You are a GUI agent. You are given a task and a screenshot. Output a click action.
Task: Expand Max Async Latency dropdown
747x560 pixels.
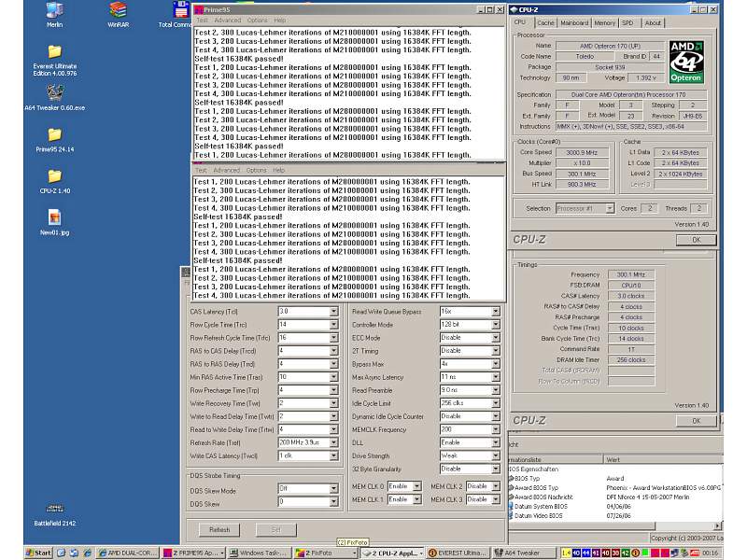coord(496,377)
